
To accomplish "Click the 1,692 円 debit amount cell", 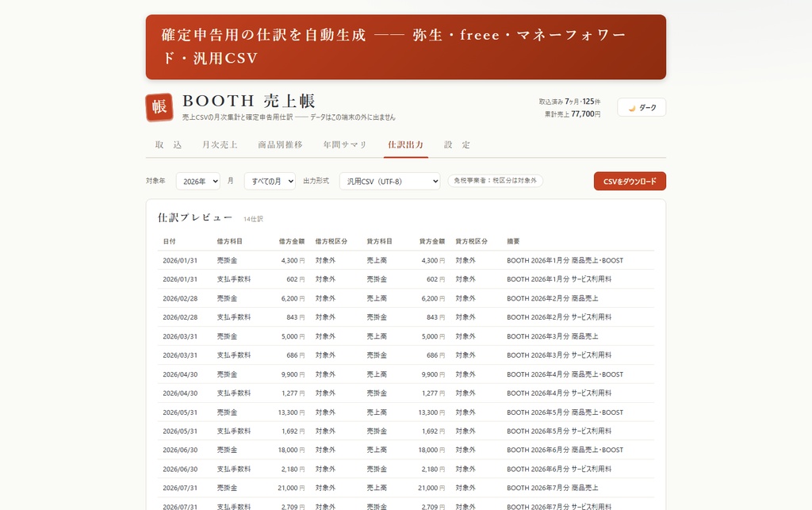I will click(293, 431).
